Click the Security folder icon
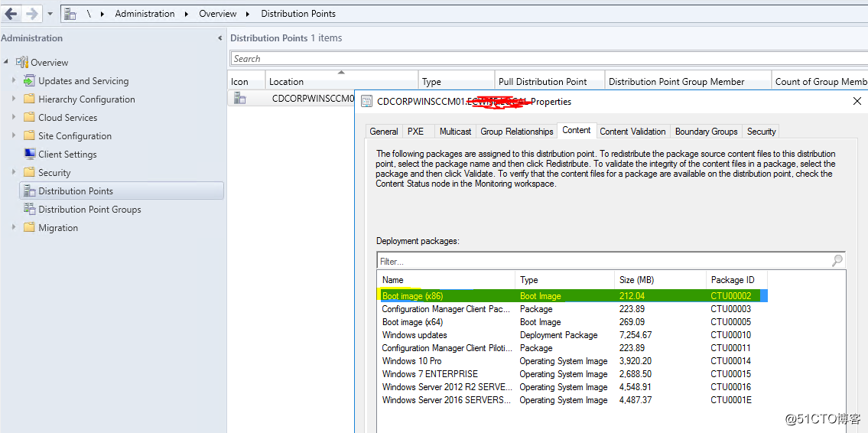The image size is (868, 433). (29, 172)
